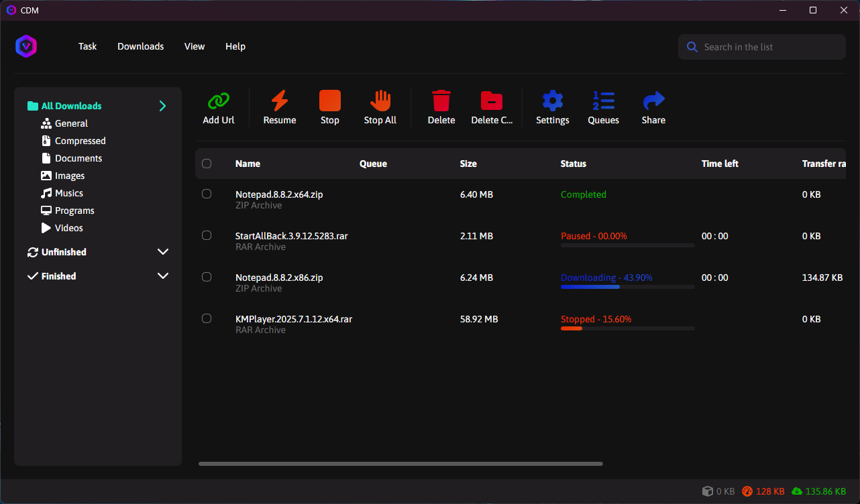The height and width of the screenshot is (504, 860).
Task: Click the Share arrow icon
Action: click(653, 101)
